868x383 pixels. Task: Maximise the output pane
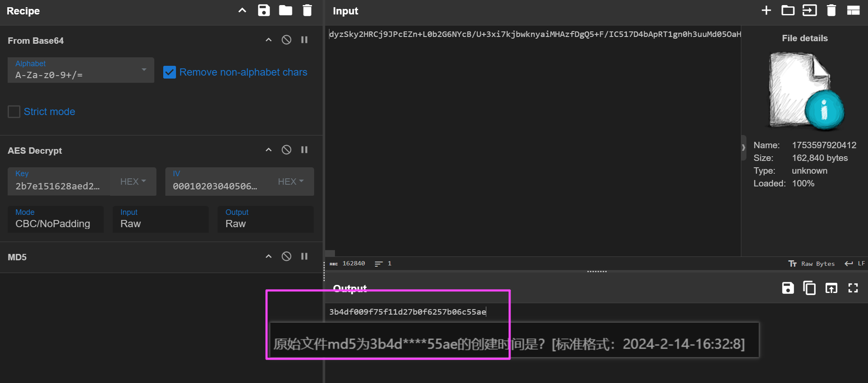click(853, 288)
